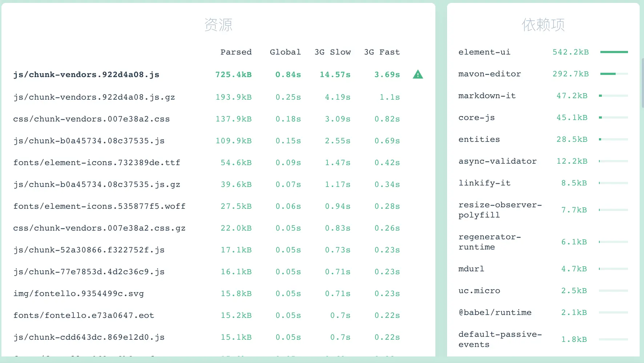
Task: Click the element-ui size progress bar
Action: (613, 52)
